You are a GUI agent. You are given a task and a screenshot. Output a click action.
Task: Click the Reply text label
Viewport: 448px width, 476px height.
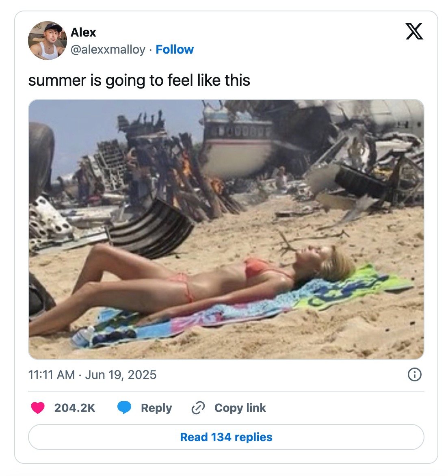click(x=156, y=408)
